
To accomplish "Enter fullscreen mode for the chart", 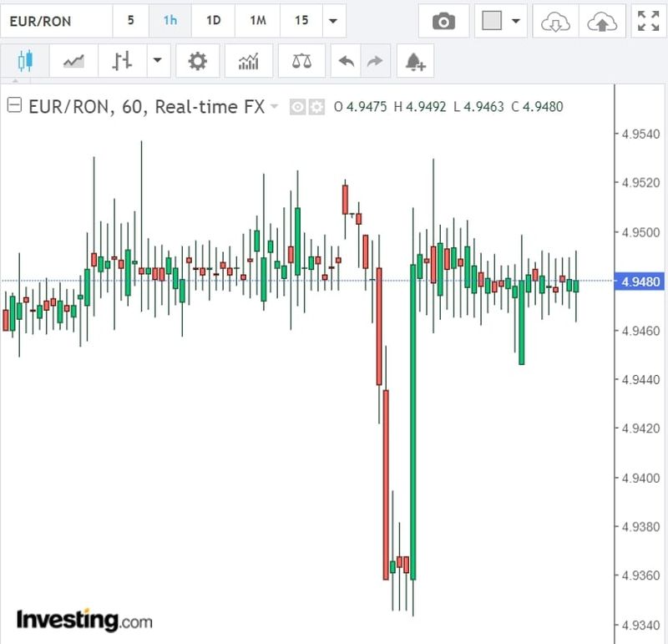I will coord(647,22).
